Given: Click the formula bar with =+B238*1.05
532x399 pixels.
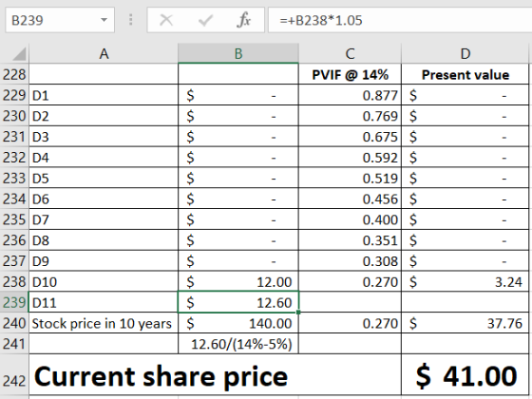Looking at the screenshot, I should [400, 20].
